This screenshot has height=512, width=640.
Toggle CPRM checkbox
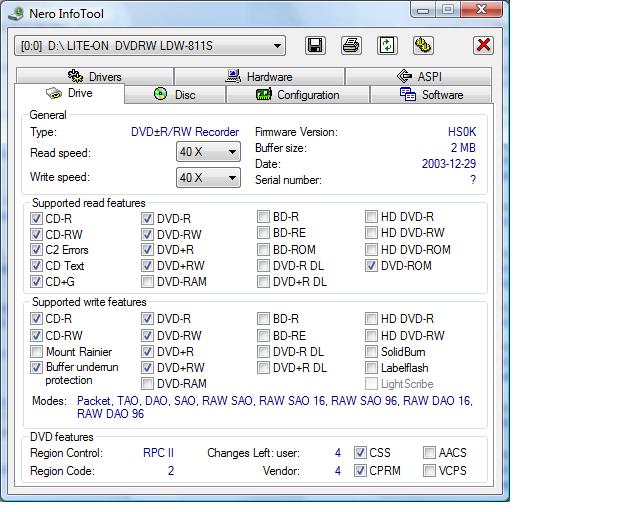tap(360, 470)
